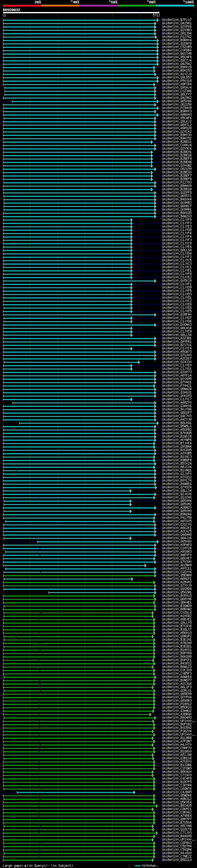Select hit label UniRef100_Q9C7J4
197x868 pixels.
[x=177, y=61]
